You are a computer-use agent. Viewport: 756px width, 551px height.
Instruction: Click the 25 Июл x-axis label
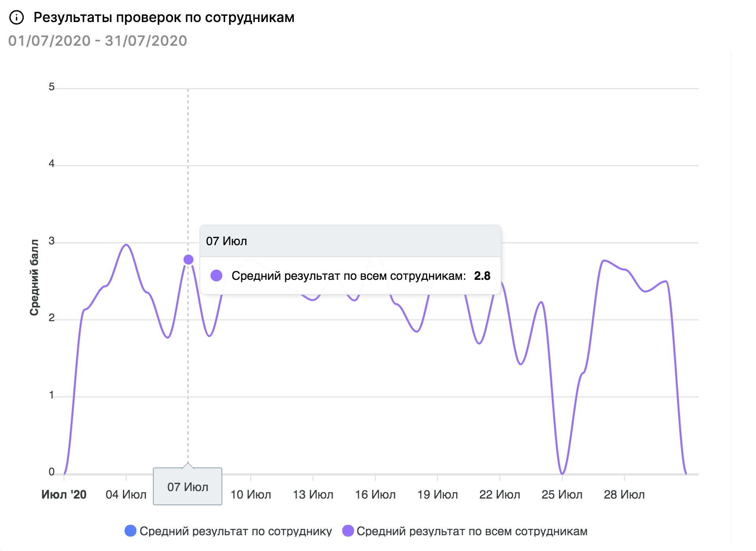coord(562,494)
